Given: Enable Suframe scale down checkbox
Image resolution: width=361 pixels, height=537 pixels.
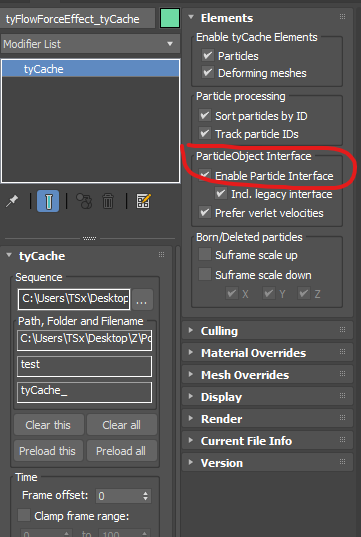Looking at the screenshot, I should 205,274.
